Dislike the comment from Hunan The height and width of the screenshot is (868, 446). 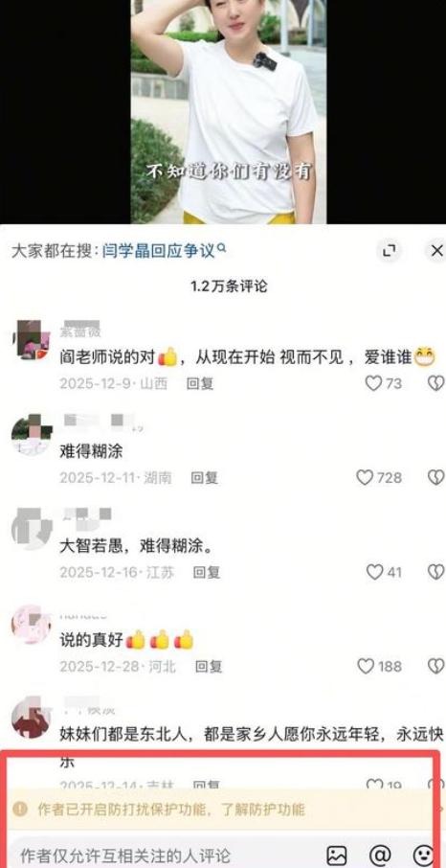[x=437, y=477]
